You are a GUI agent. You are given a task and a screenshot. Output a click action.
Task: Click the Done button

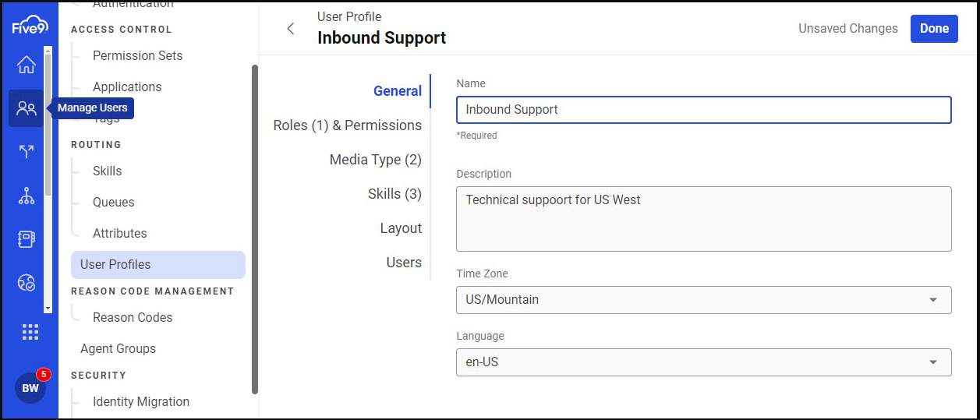pos(934,29)
